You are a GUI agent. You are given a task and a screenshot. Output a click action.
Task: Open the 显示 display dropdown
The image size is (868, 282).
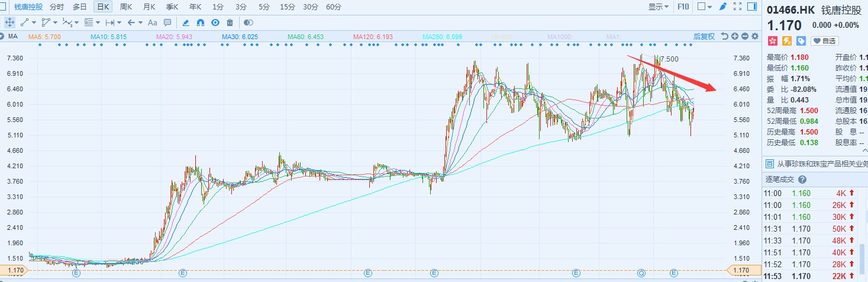tap(659, 7)
